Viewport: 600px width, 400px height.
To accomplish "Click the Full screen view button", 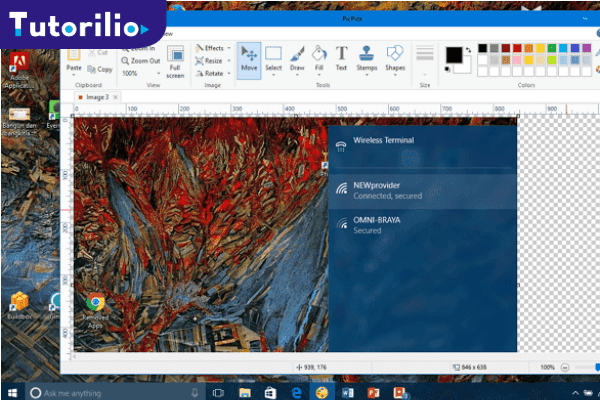I will (x=175, y=62).
